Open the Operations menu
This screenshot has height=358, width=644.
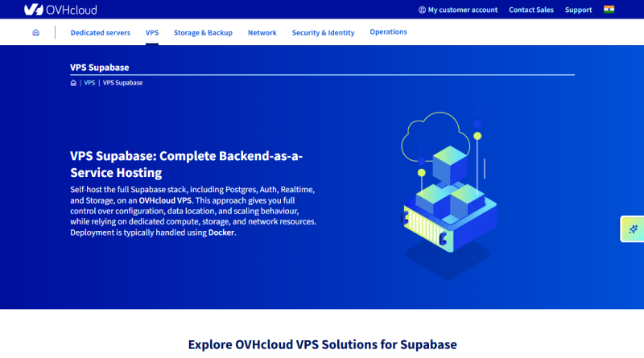[388, 31]
